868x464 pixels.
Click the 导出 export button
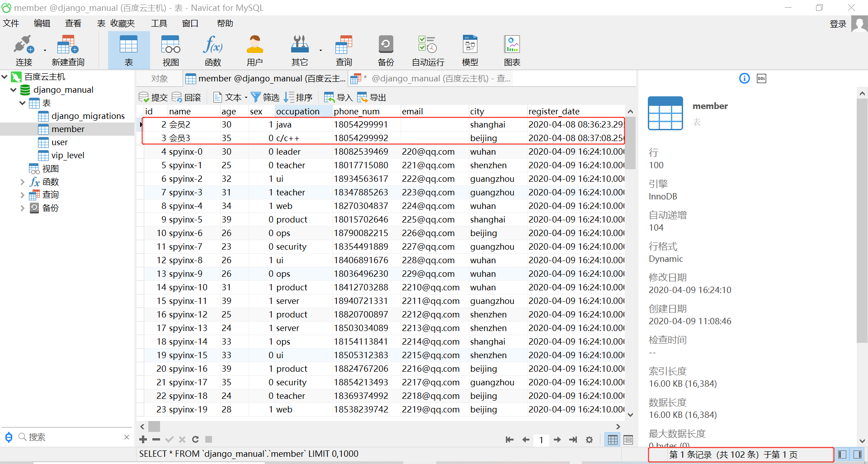[372, 97]
